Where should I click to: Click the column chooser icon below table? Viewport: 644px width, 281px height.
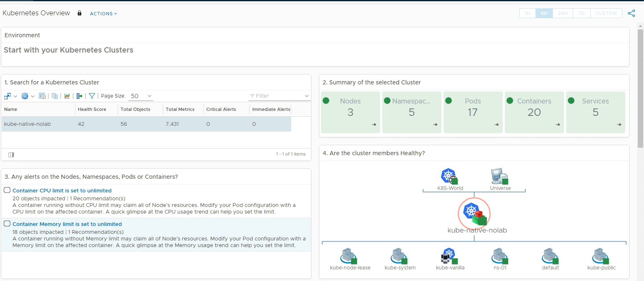point(11,154)
